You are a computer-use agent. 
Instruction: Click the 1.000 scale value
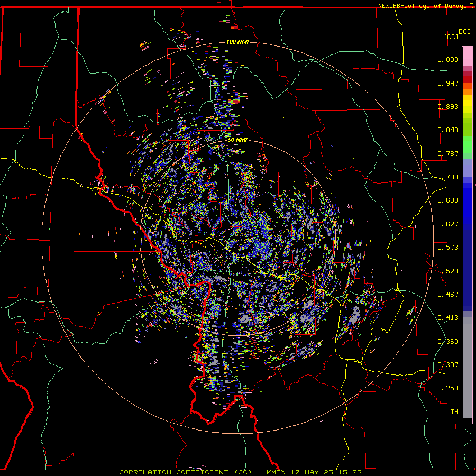click(x=448, y=59)
